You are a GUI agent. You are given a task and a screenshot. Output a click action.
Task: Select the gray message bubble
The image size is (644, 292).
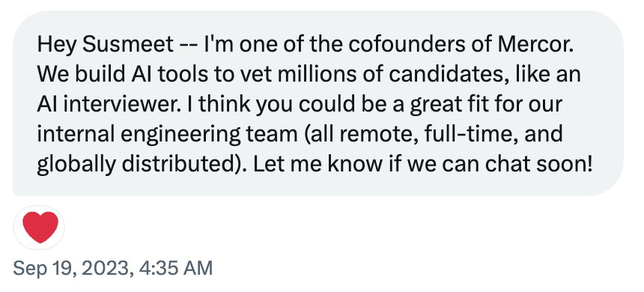pos(318,103)
